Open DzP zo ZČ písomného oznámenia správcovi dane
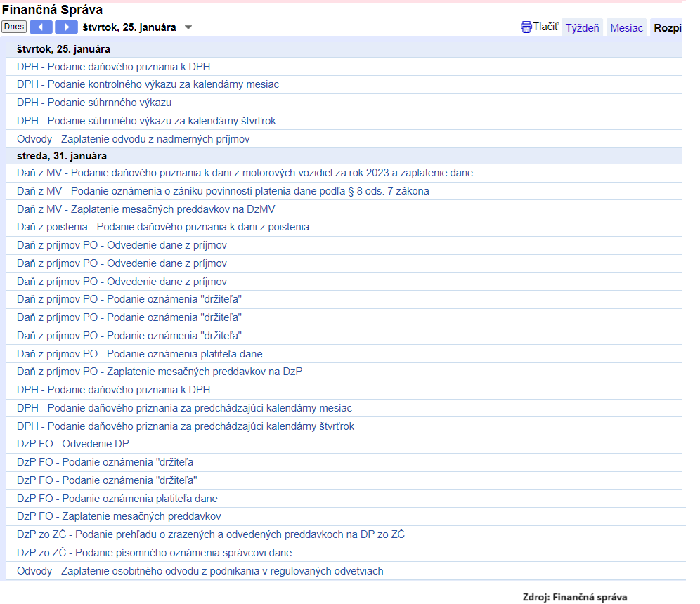Image resolution: width=700 pixels, height=604 pixels. [x=154, y=553]
